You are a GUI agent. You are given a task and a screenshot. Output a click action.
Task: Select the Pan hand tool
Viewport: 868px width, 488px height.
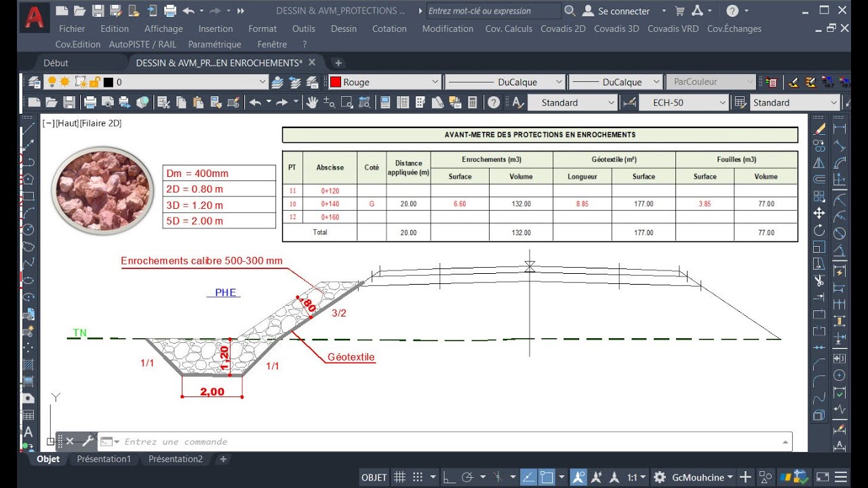point(312,102)
